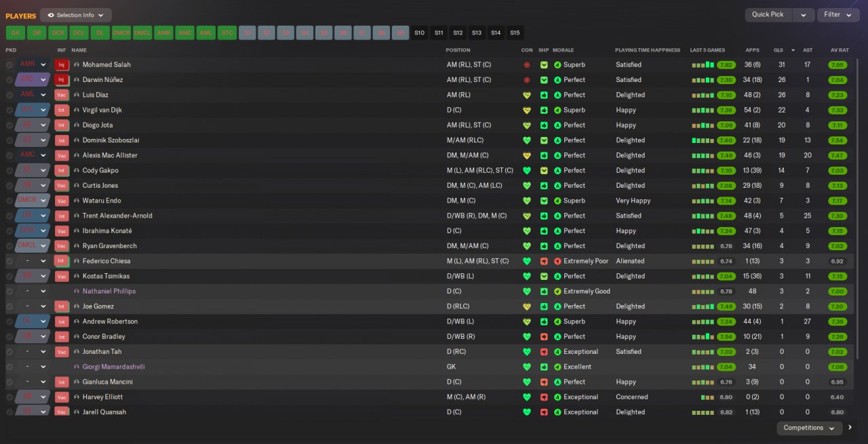868x444 pixels.
Task: Click Federico Chiesa's match sharpness icon
Action: [x=544, y=261]
